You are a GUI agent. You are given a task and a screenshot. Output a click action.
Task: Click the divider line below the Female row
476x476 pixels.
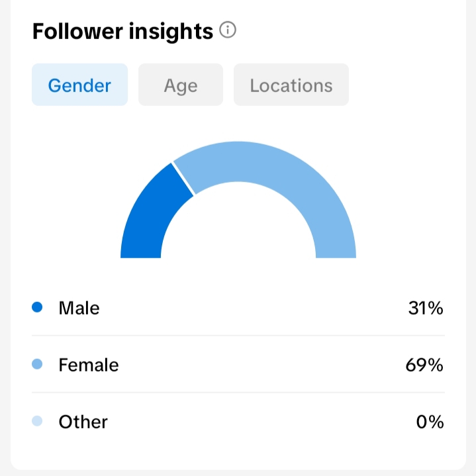point(238,393)
